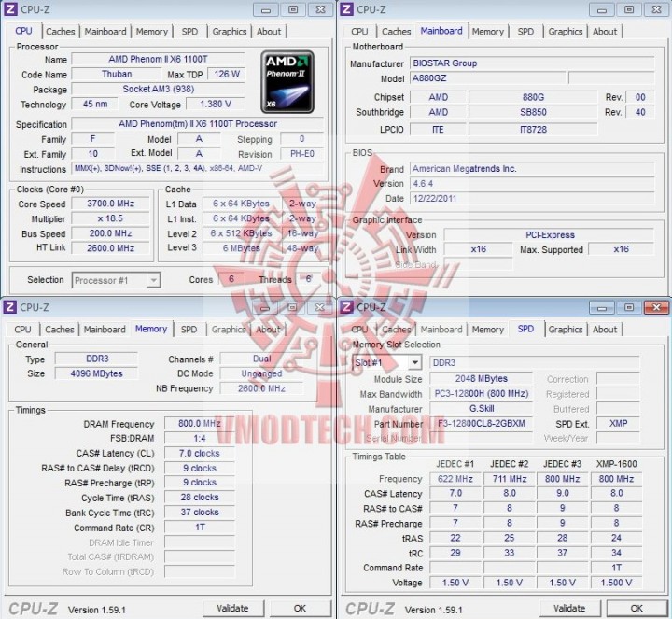Close the CPU tab window
The width and height of the screenshot is (672, 619).
point(320,9)
